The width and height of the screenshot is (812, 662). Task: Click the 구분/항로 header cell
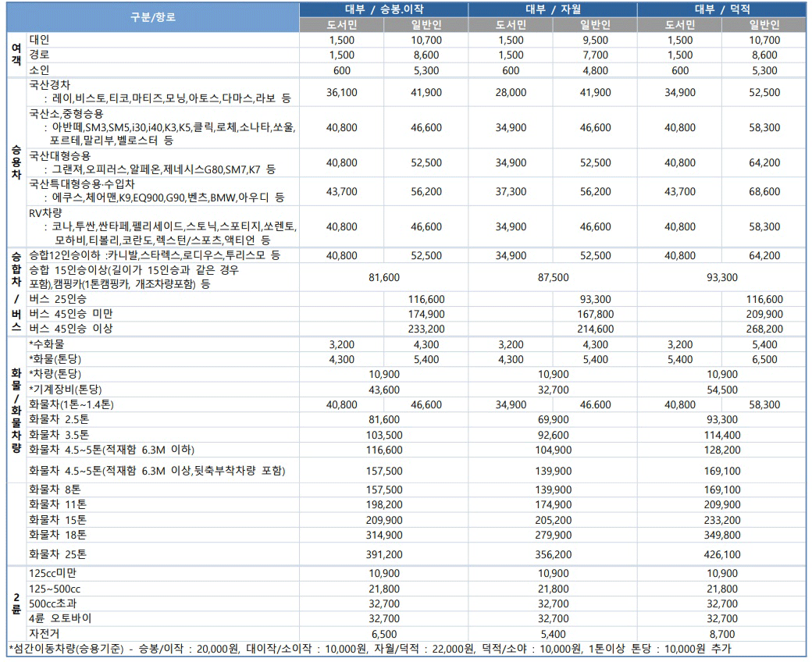coord(153,16)
